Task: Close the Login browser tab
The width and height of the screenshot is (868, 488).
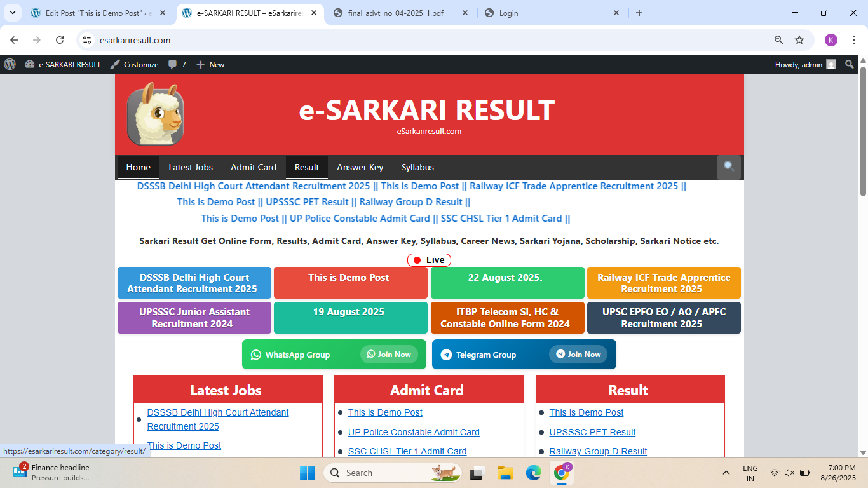Action: (616, 13)
